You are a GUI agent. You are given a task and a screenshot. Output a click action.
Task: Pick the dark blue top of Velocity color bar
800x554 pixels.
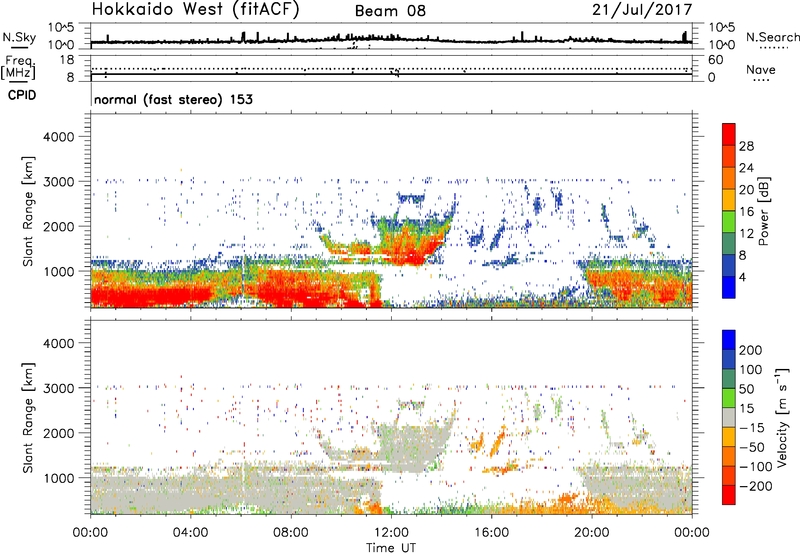pos(731,338)
